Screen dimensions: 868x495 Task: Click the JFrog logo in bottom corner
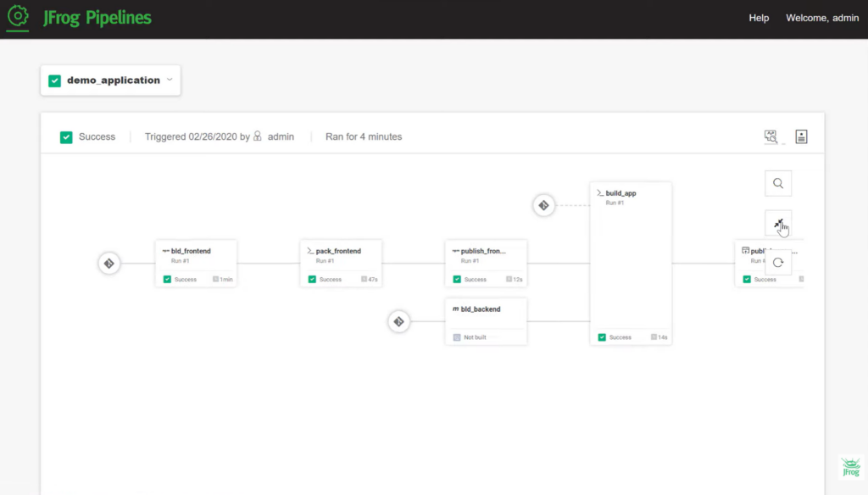tap(850, 467)
